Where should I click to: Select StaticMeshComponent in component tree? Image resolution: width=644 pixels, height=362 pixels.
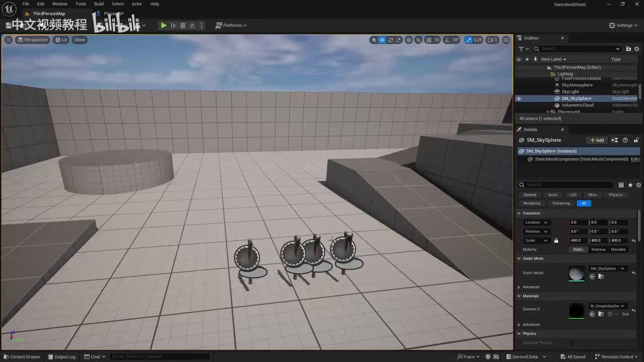(x=581, y=159)
